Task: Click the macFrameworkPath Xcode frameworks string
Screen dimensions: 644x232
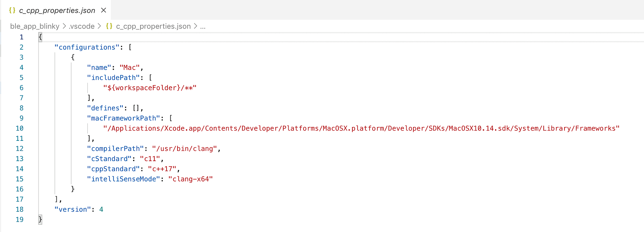Action: 361,128
